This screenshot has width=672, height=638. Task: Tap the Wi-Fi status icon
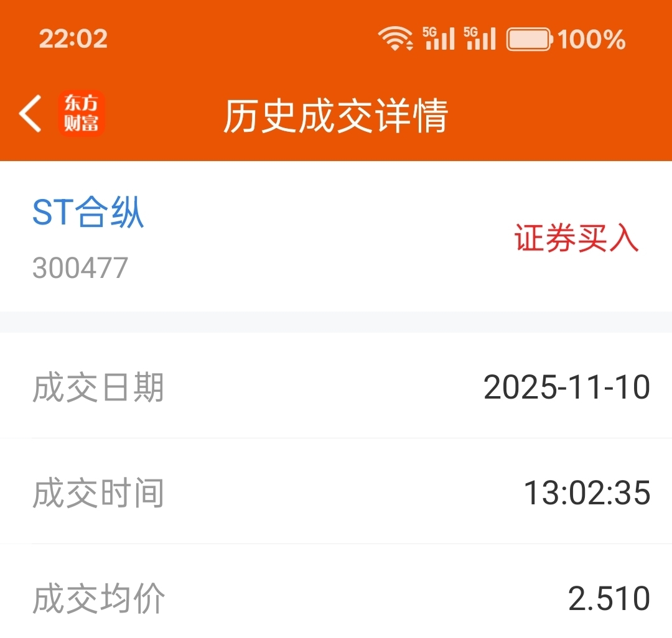(396, 39)
